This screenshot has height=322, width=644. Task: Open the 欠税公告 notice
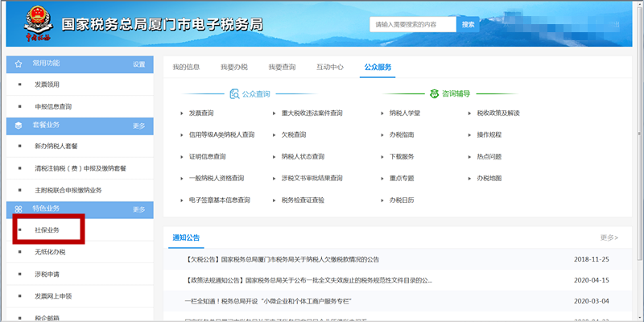[282, 259]
